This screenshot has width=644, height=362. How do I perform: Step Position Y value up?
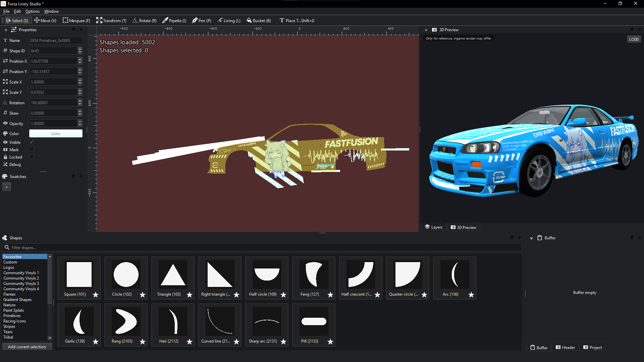point(80,70)
